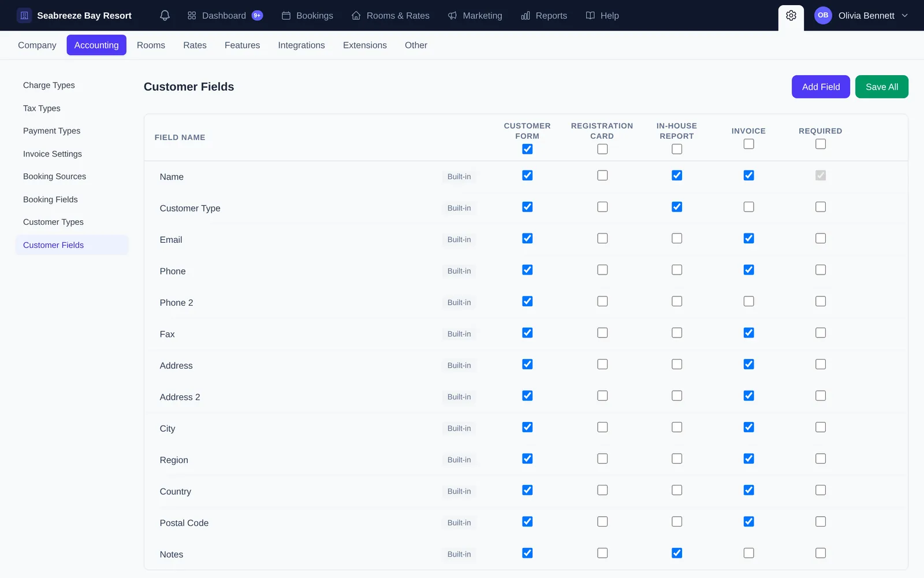Screen dimensions: 924x578
Task: Open the Help menu
Action: [x=602, y=16]
